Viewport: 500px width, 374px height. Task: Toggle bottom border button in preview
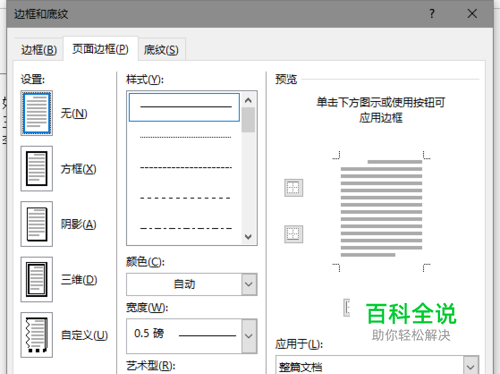(294, 234)
